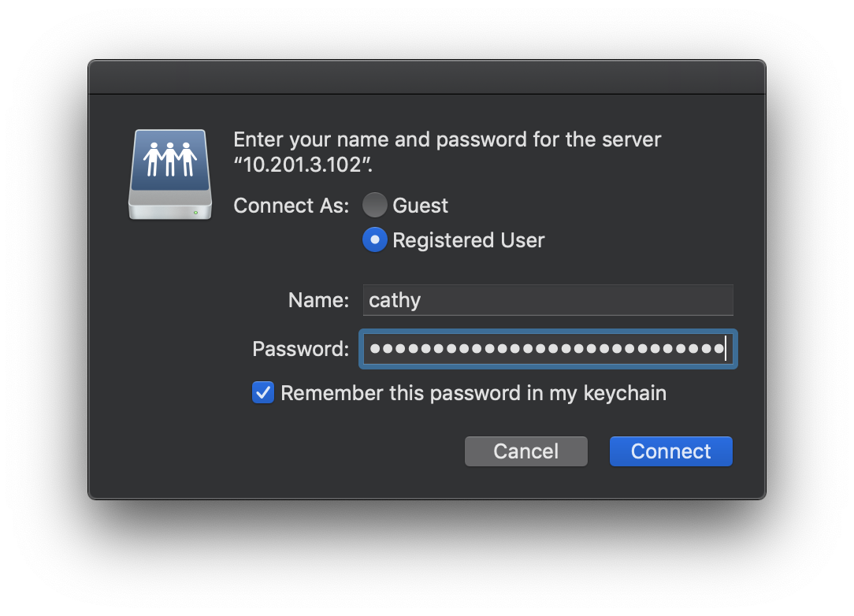This screenshot has width=854, height=616.
Task: Click the people figures on server icon
Action: coord(169,158)
